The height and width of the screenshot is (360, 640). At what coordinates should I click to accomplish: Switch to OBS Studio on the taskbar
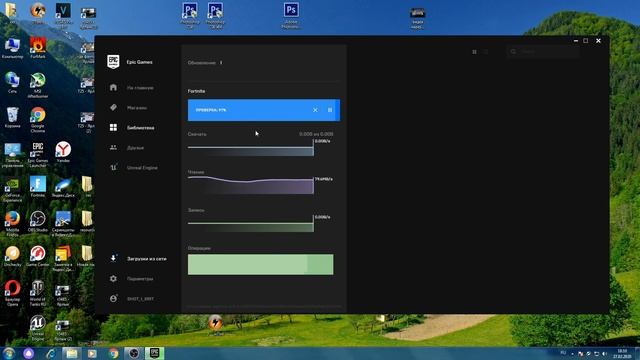point(134,353)
